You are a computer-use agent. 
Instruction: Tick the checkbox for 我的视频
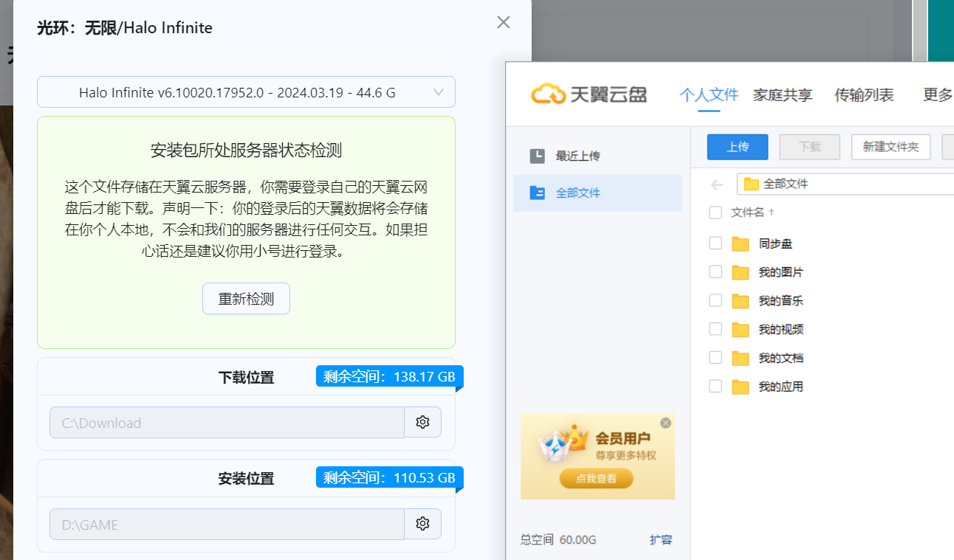tap(715, 329)
